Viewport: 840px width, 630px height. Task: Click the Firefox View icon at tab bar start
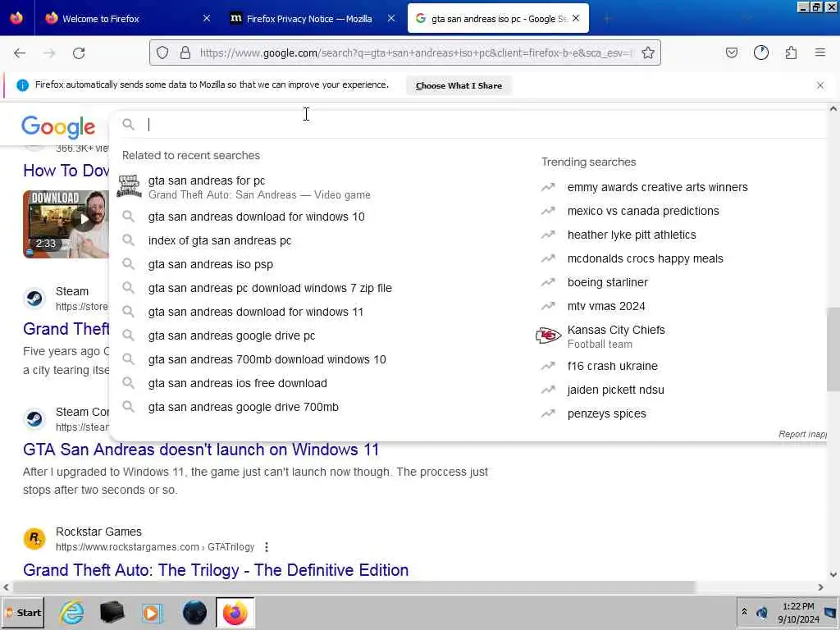click(x=16, y=18)
